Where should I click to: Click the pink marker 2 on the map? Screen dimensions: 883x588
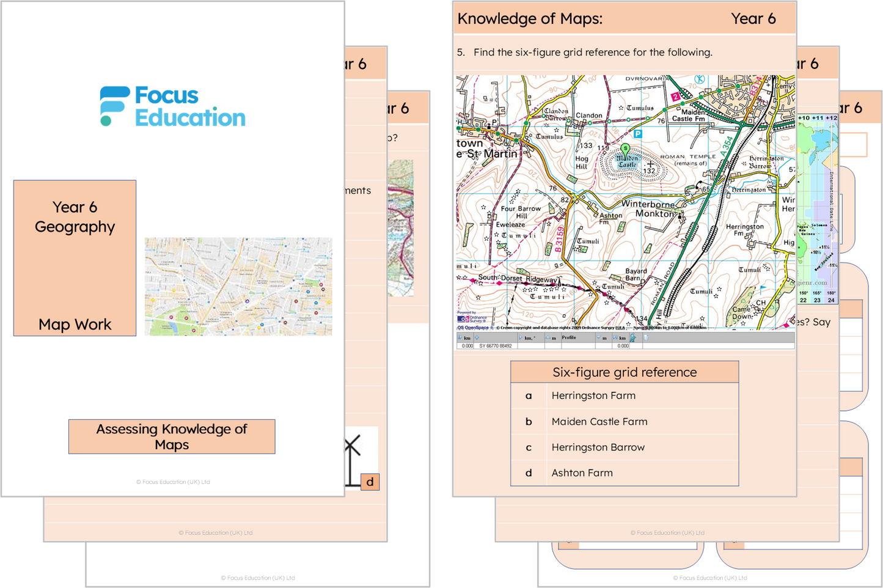pos(674,97)
